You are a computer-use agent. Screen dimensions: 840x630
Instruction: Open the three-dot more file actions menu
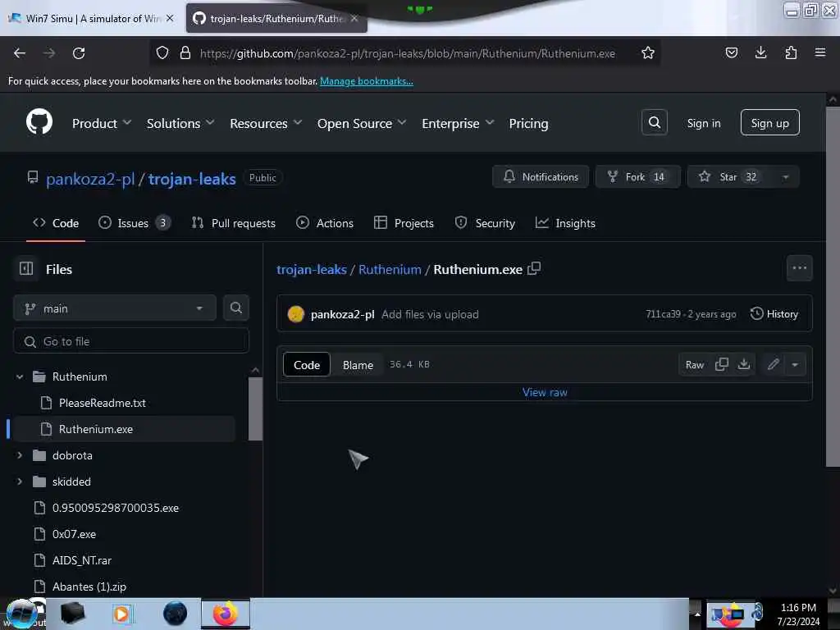click(799, 268)
